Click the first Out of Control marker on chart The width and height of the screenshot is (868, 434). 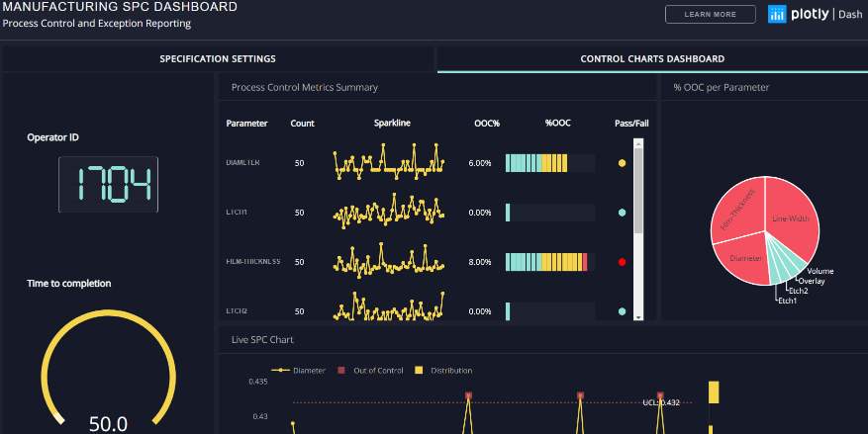468,395
